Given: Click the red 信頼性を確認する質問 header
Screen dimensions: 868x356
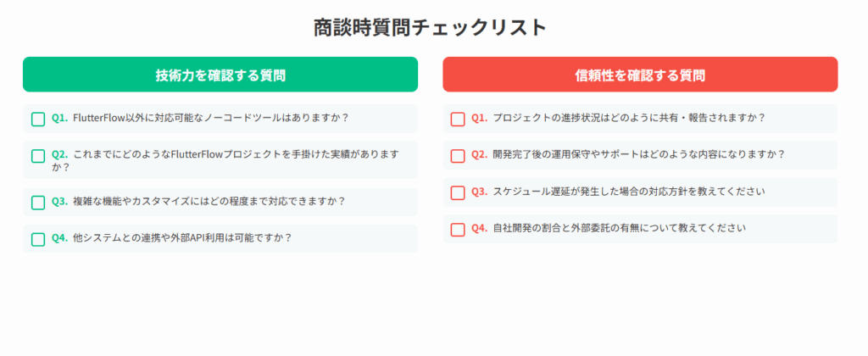Looking at the screenshot, I should click(640, 75).
